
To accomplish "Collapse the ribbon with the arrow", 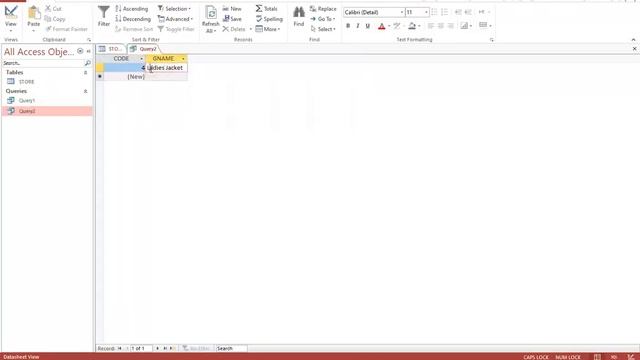I will coord(633,40).
